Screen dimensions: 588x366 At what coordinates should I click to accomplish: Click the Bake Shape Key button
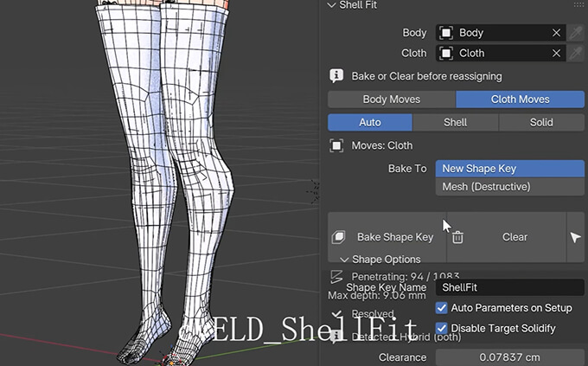(x=387, y=237)
